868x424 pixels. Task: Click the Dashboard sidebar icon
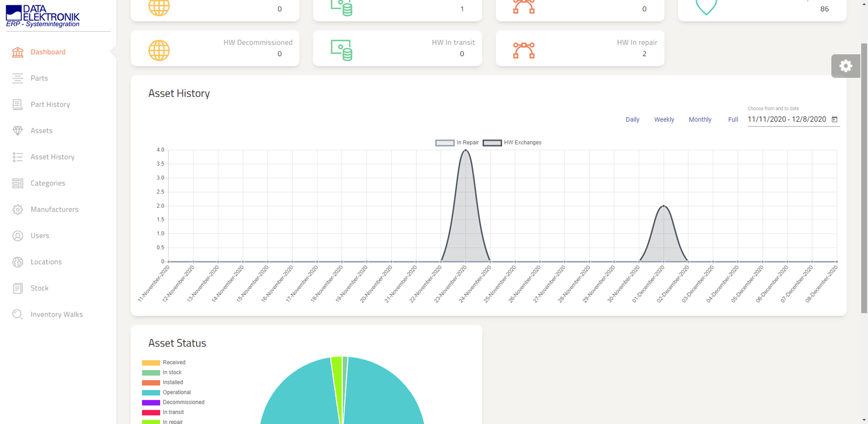[18, 52]
